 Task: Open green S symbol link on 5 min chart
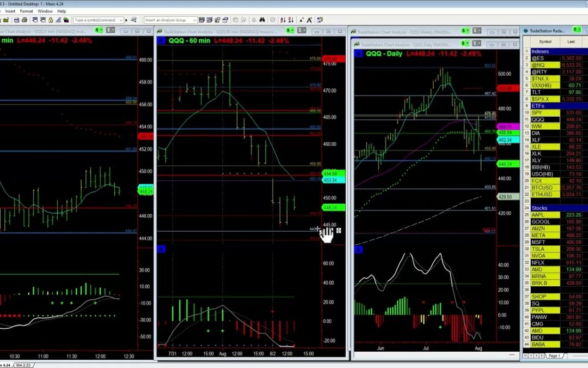99,30
